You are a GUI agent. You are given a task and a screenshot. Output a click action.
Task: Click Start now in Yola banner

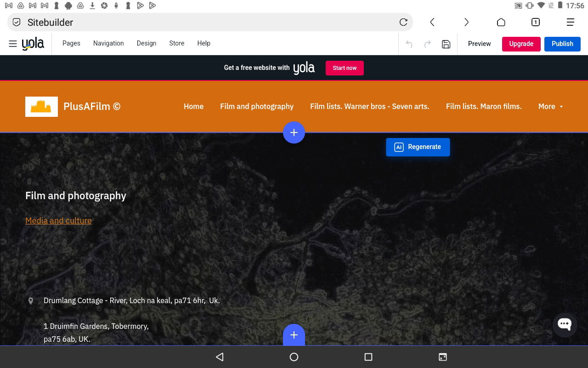(345, 68)
